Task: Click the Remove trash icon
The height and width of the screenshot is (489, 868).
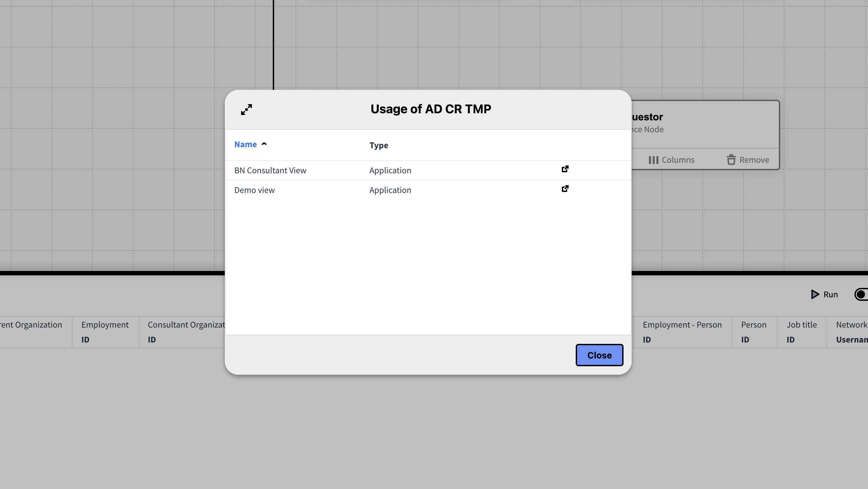Action: tap(731, 160)
